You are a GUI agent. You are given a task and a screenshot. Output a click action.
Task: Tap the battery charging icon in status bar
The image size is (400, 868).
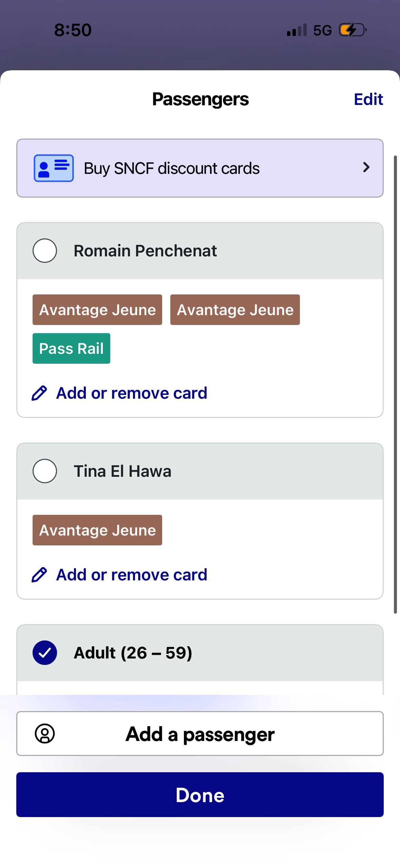click(353, 30)
